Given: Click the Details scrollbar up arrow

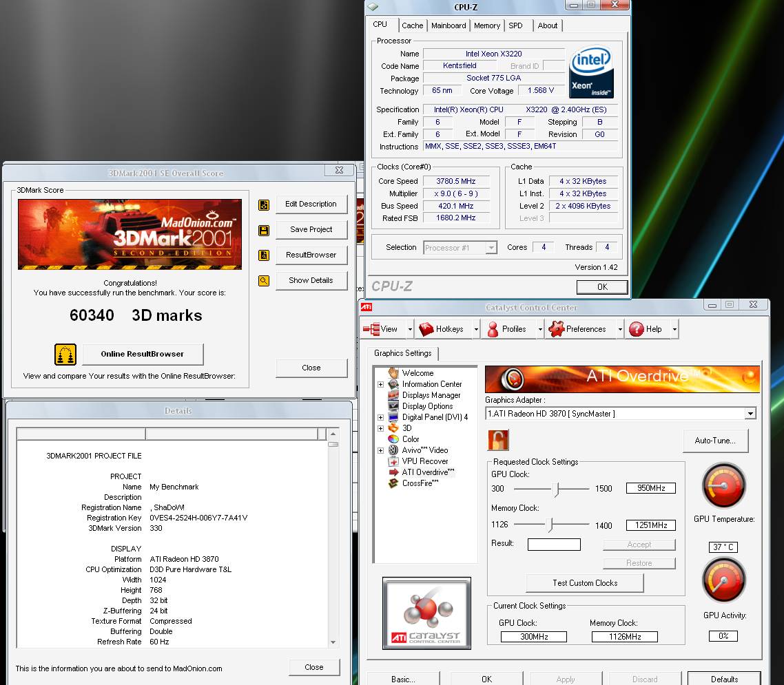Looking at the screenshot, I should tap(333, 433).
